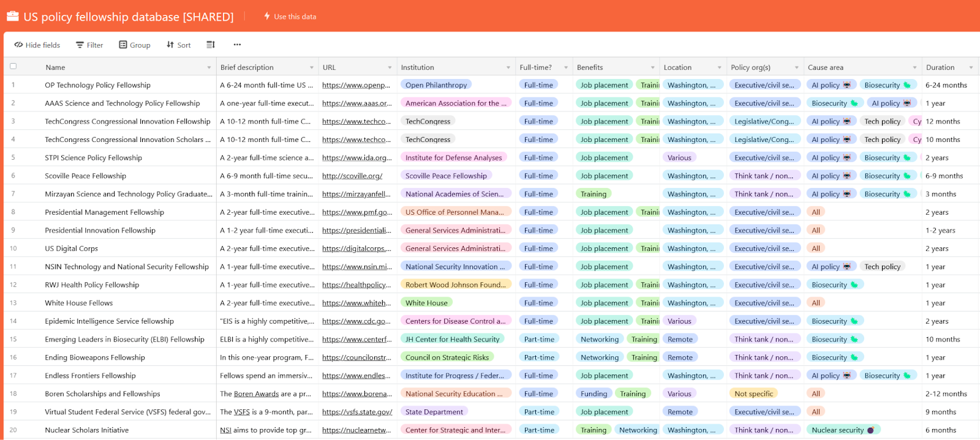The image size is (980, 440).
Task: Click Council on Strategic Risks institution tag
Action: pyautogui.click(x=447, y=357)
